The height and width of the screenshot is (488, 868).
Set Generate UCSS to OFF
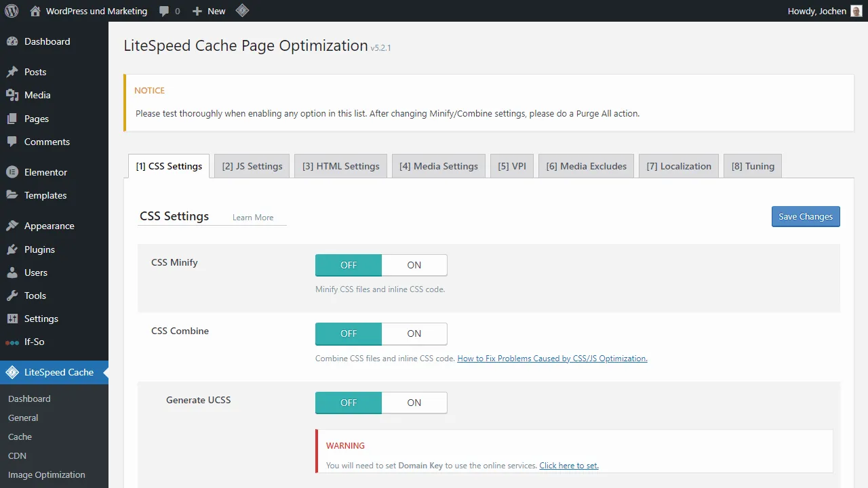click(x=349, y=403)
